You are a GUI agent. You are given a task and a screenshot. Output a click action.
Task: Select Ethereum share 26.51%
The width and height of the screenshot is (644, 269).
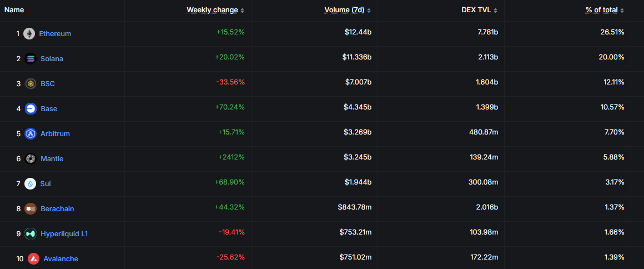point(612,32)
